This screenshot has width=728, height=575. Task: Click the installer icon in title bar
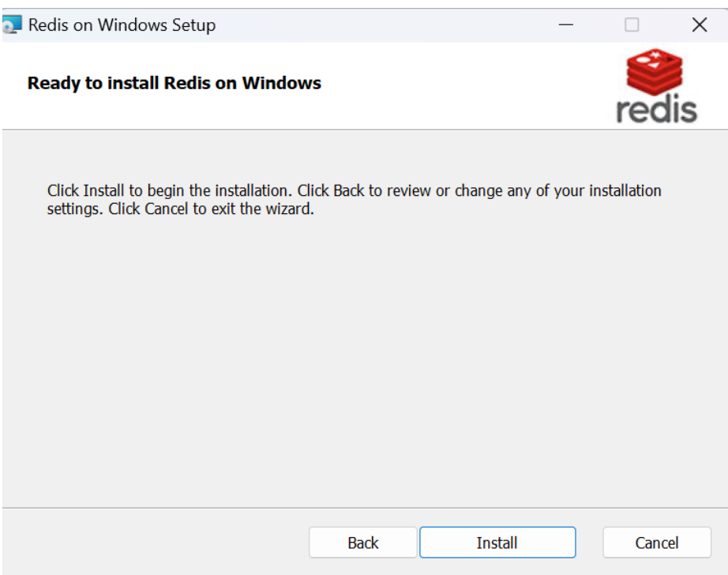click(x=12, y=24)
